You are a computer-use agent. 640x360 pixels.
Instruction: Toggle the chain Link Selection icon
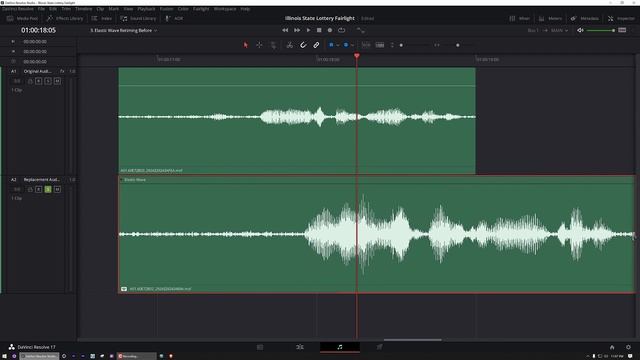coord(316,45)
